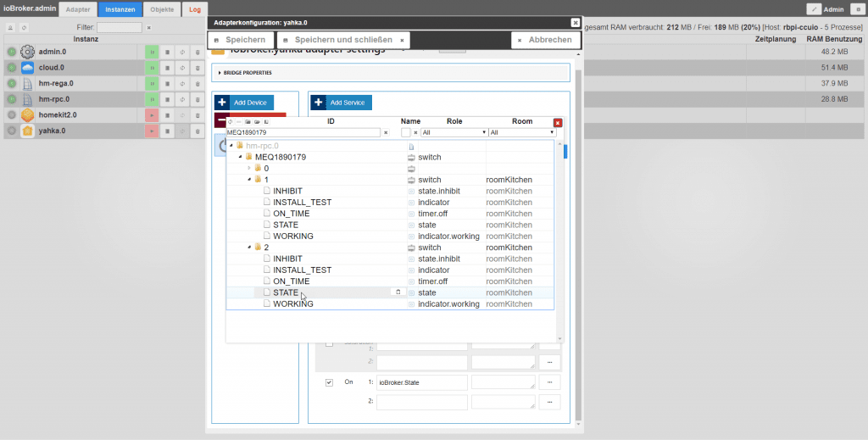Open the Room filter dropdown
This screenshot has height=440, width=868.
pos(522,133)
